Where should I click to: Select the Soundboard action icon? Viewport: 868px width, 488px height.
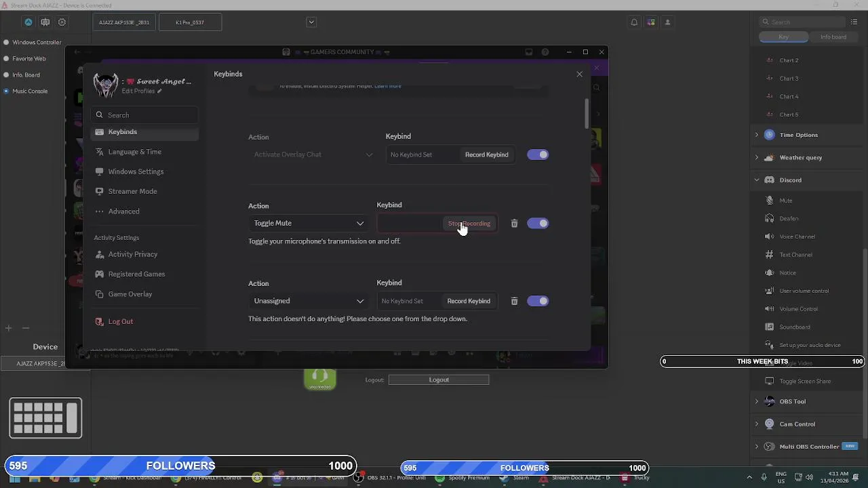pos(769,327)
